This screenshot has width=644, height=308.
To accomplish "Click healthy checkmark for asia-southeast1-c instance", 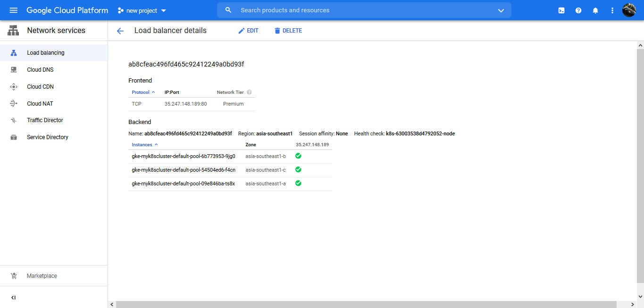I will [x=298, y=169].
